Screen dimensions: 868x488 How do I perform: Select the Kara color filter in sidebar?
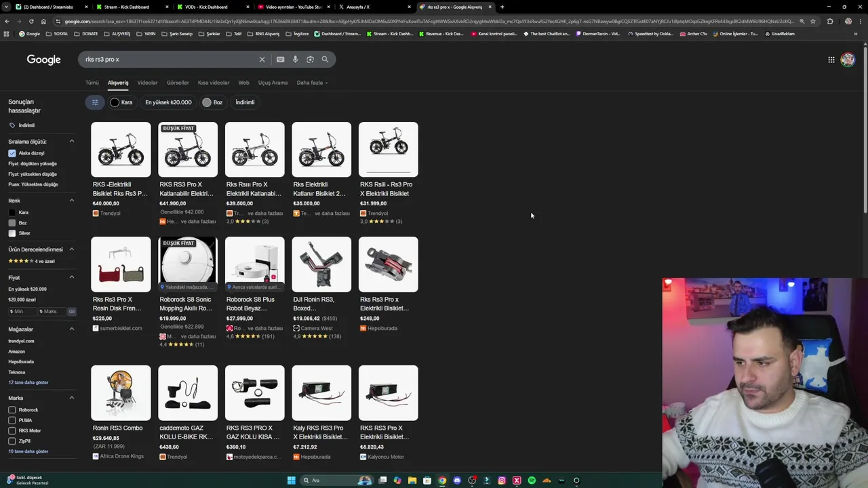click(x=18, y=213)
